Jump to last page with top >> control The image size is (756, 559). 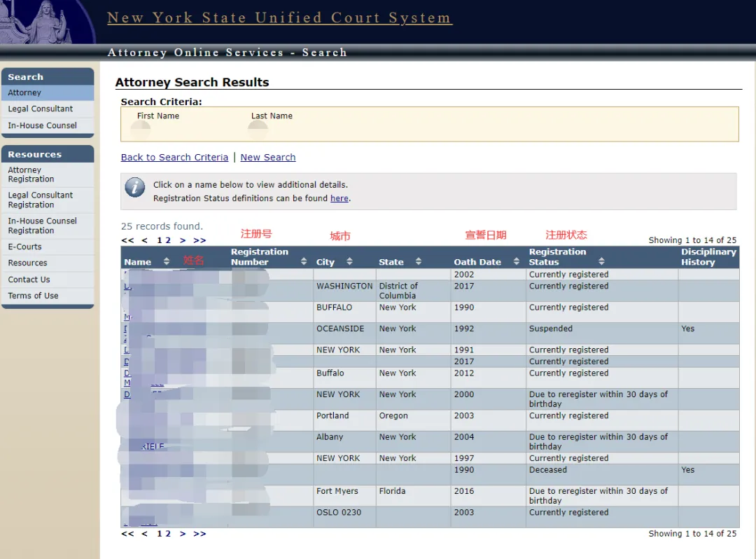point(199,240)
